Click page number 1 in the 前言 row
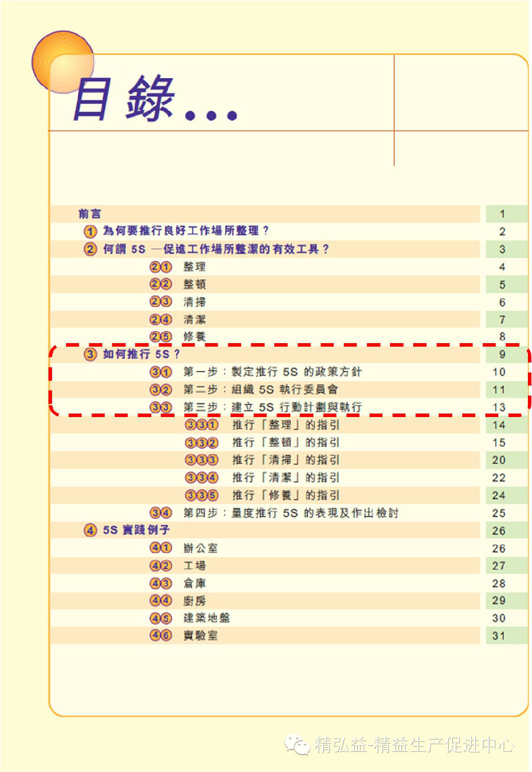 (x=502, y=214)
